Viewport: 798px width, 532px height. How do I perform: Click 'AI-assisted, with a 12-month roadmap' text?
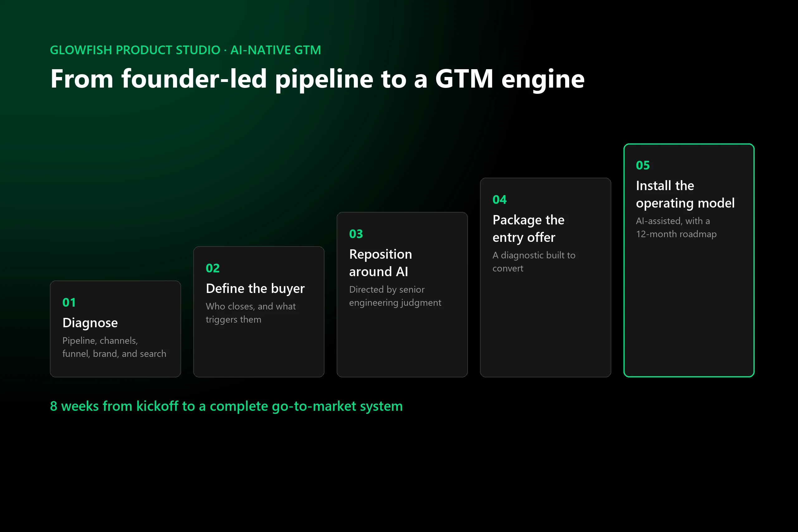(x=676, y=227)
